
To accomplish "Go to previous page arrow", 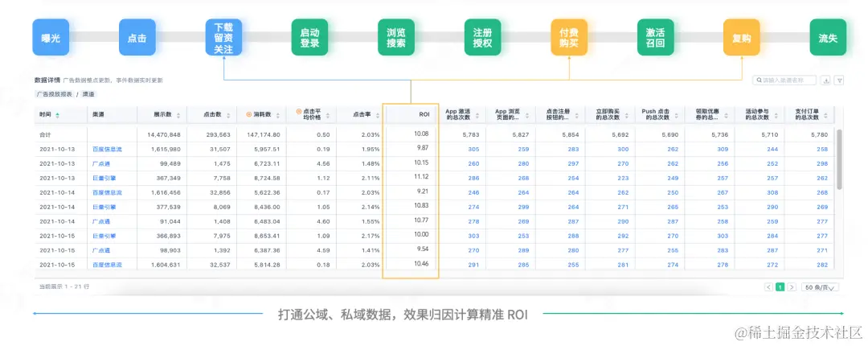I will tap(769, 287).
